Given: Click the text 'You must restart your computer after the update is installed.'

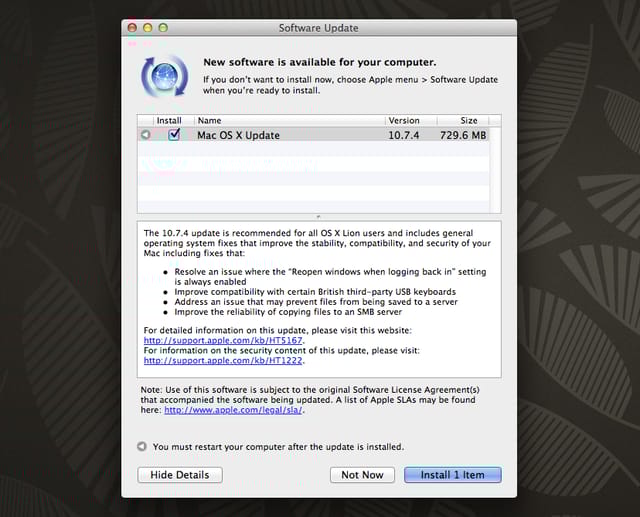Looking at the screenshot, I should point(278,447).
